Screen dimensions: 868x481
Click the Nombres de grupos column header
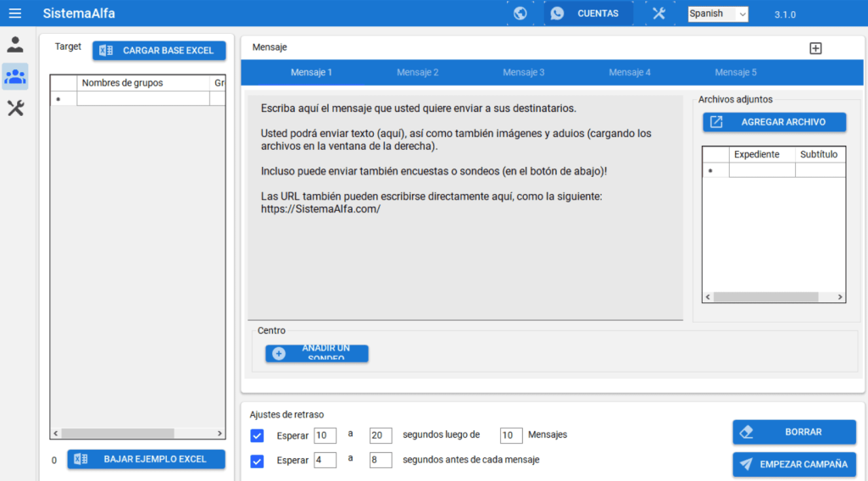tap(143, 83)
